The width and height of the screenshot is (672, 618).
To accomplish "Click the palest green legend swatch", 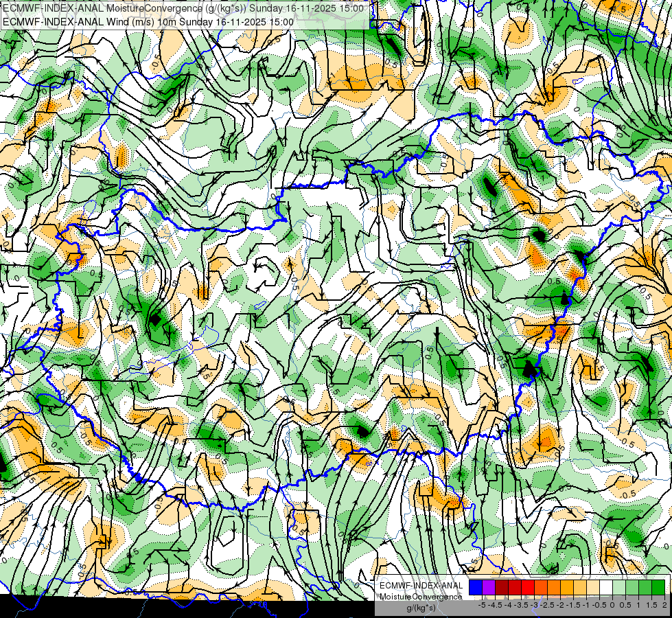I will pos(619,587).
